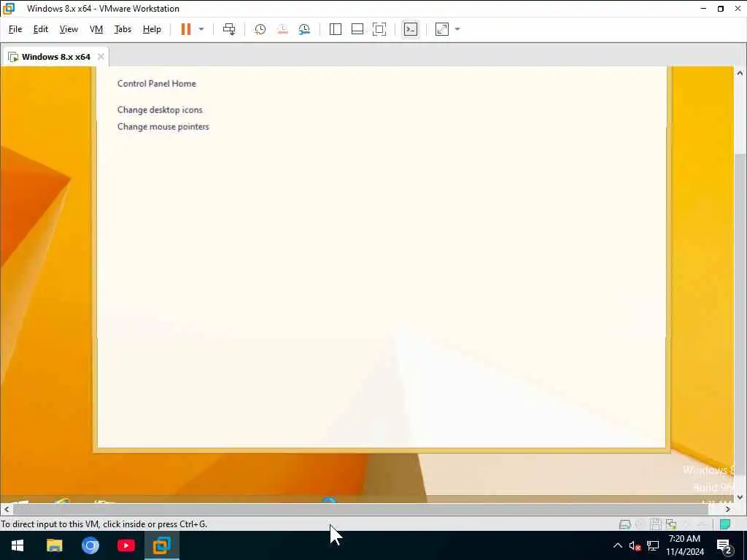Click Change desktop icons link
Viewport: 747px width, 560px height.
click(x=160, y=109)
